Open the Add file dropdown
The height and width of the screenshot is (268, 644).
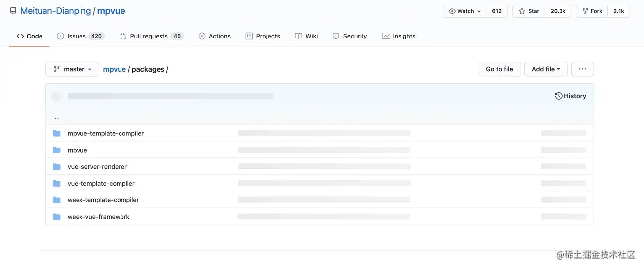546,69
